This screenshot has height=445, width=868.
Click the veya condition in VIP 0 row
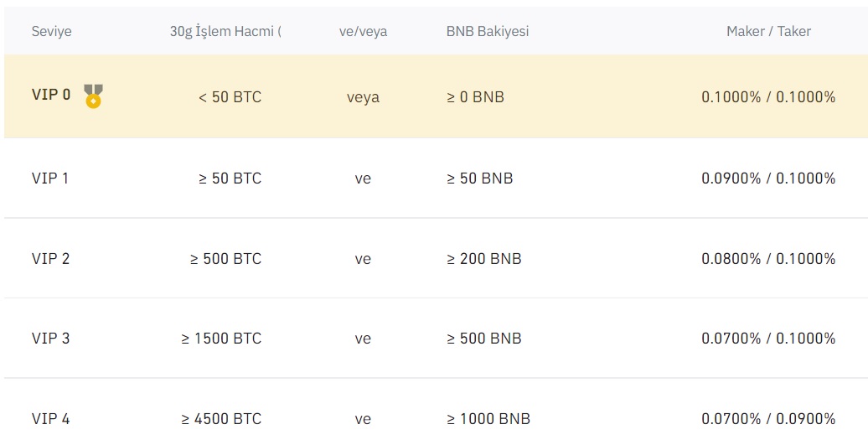pyautogui.click(x=363, y=97)
